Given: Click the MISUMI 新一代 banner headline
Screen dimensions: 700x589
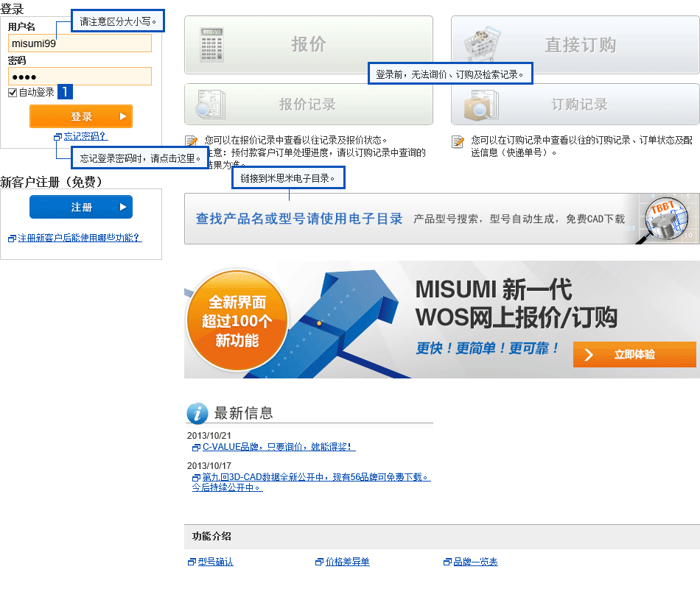Looking at the screenshot, I should click(x=493, y=289).
